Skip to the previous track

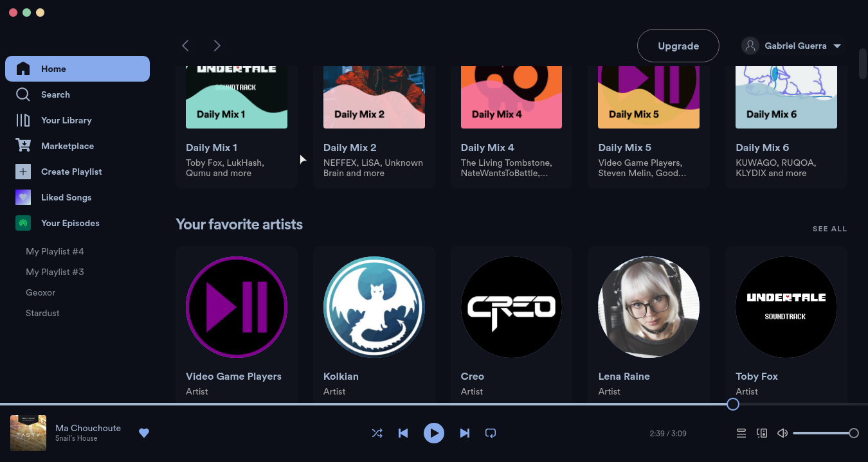coord(403,433)
